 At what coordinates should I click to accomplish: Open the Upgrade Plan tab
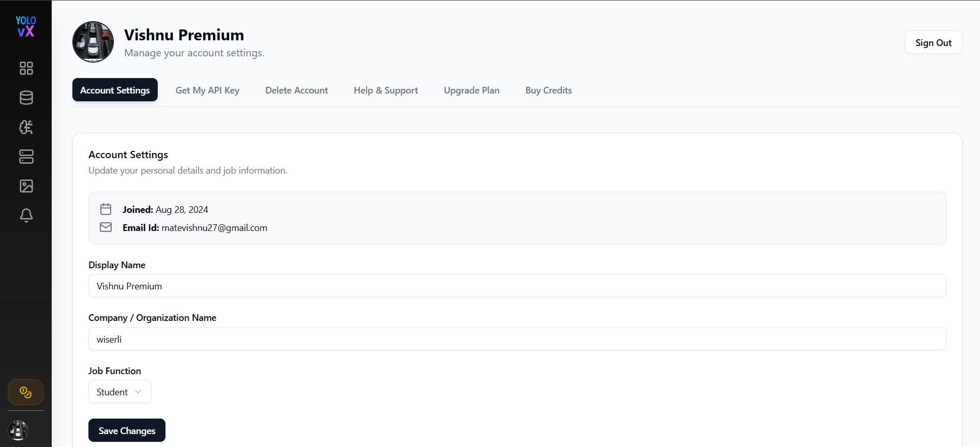(x=472, y=90)
